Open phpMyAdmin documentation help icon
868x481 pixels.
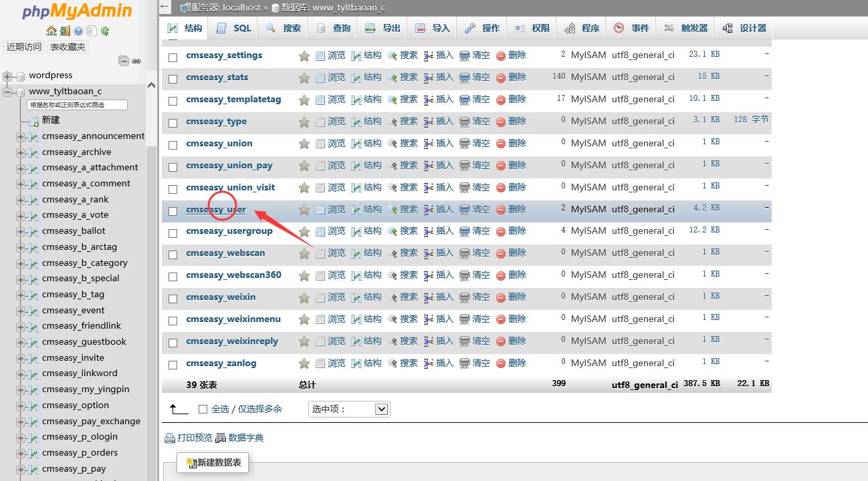78,31
